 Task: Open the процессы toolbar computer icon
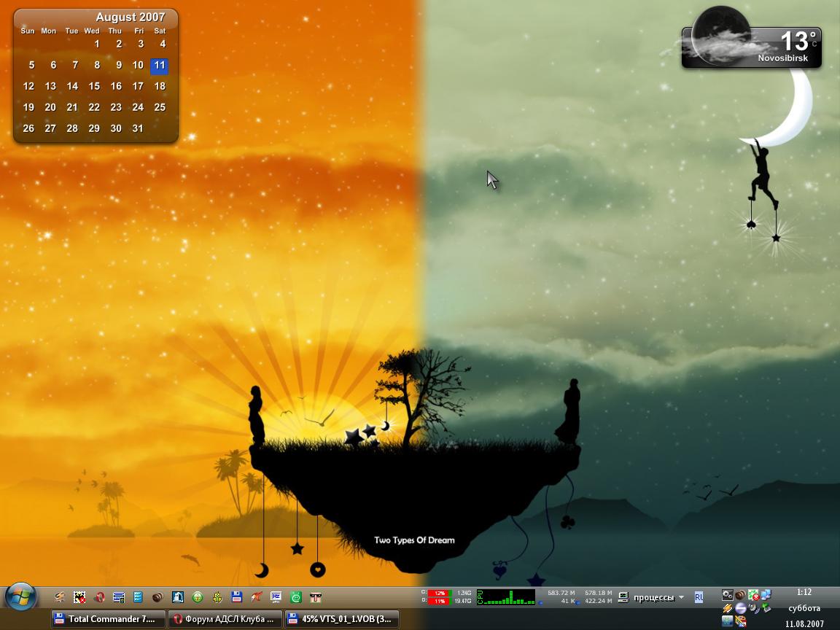coord(623,597)
